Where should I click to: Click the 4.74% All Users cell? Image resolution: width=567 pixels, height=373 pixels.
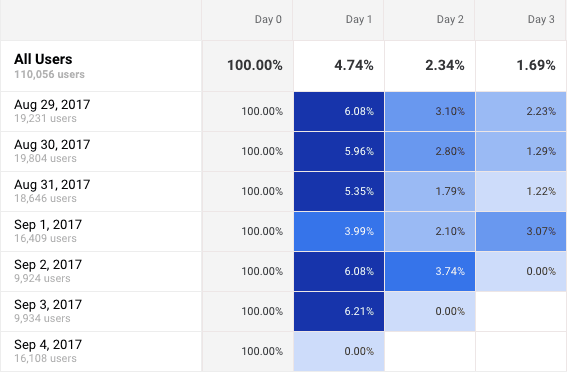point(339,66)
